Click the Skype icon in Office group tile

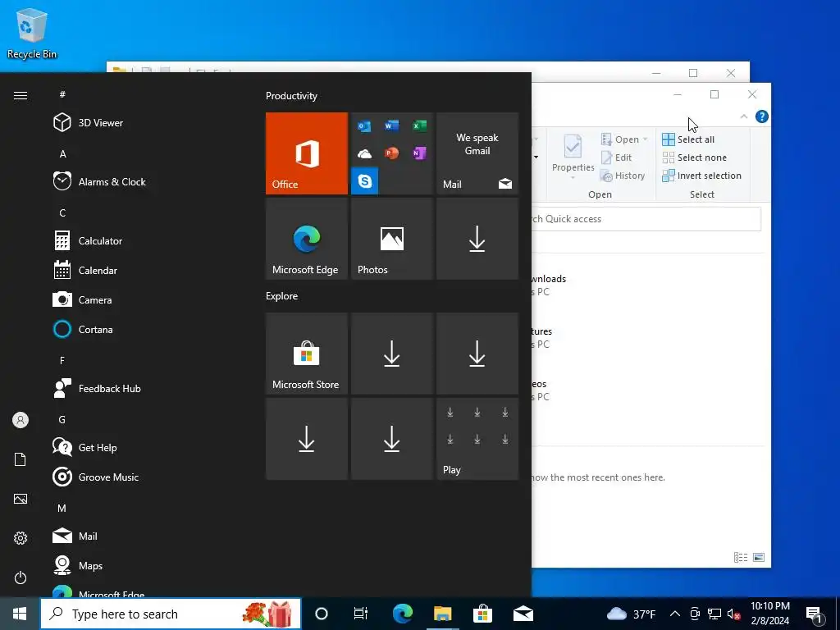(x=365, y=181)
